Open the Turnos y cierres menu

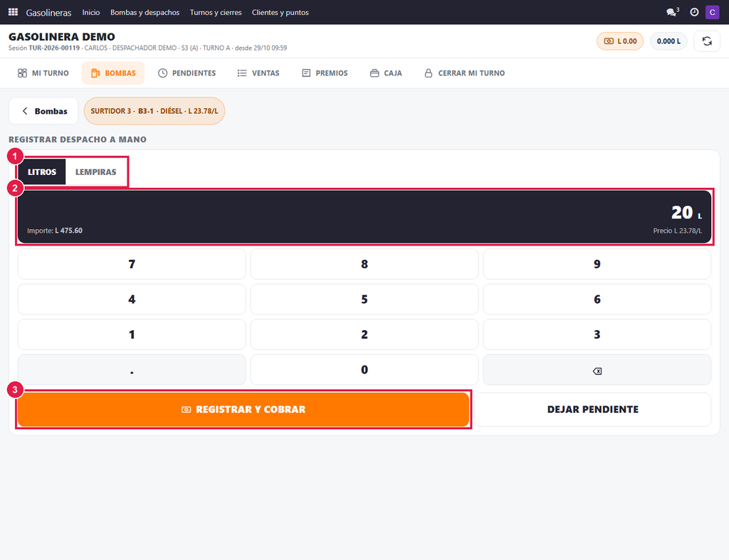[216, 13]
